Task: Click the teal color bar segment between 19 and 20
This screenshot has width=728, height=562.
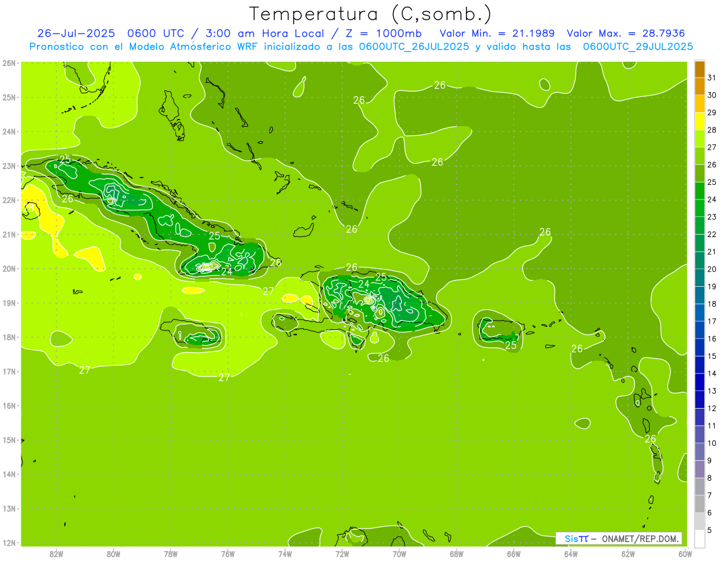Action: 699,278
